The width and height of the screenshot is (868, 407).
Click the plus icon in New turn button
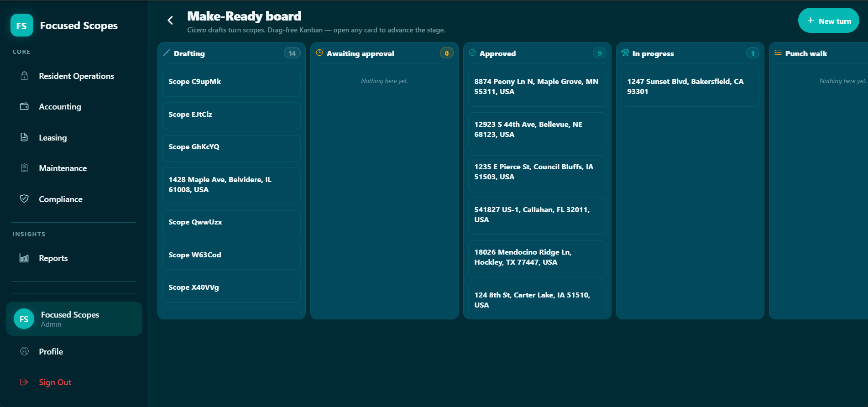(810, 21)
